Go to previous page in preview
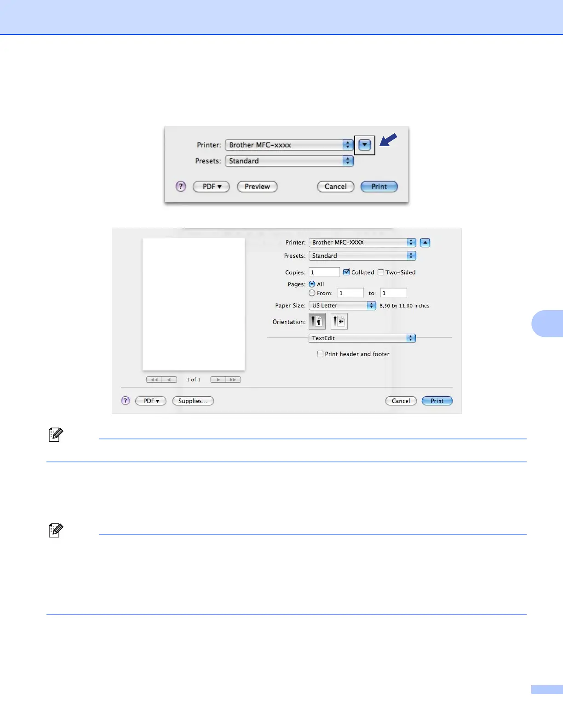The image size is (563, 728). [169, 380]
